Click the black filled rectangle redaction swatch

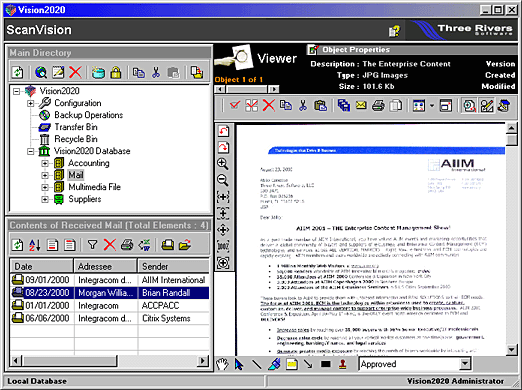click(326, 364)
